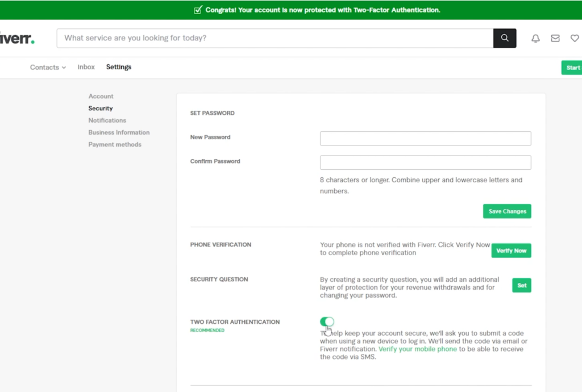This screenshot has width=582, height=392.
Task: Follow the Verify your mobile phone link
Action: [x=418, y=349]
